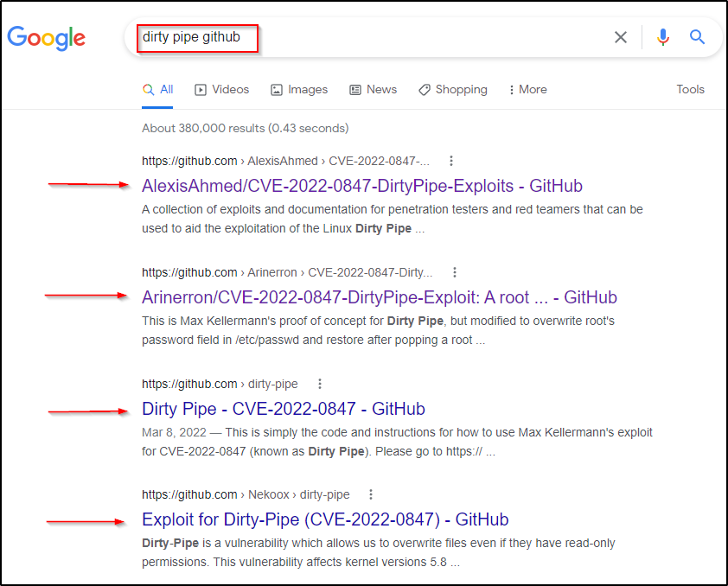Viewport: 728px width, 586px height.
Task: Click the Google logo
Action: point(47,38)
